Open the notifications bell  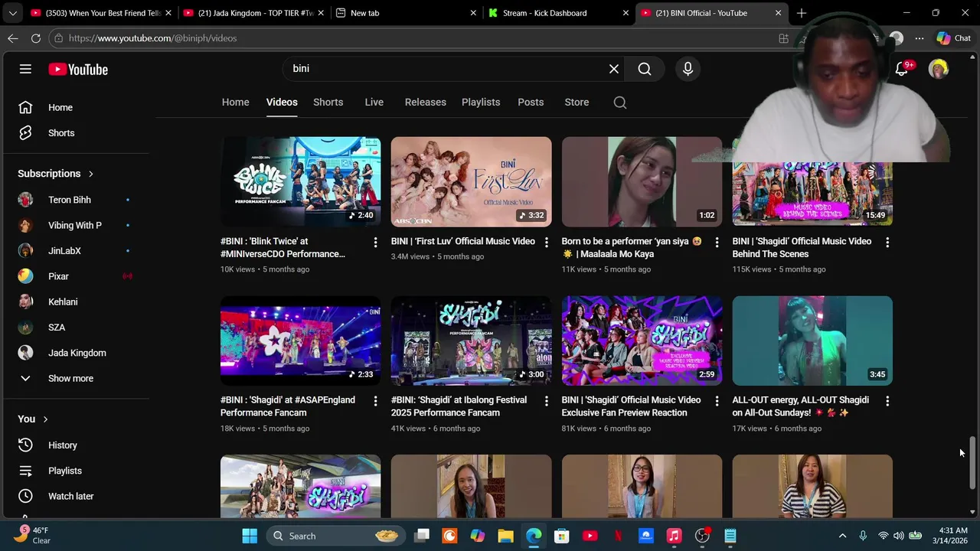pos(902,69)
